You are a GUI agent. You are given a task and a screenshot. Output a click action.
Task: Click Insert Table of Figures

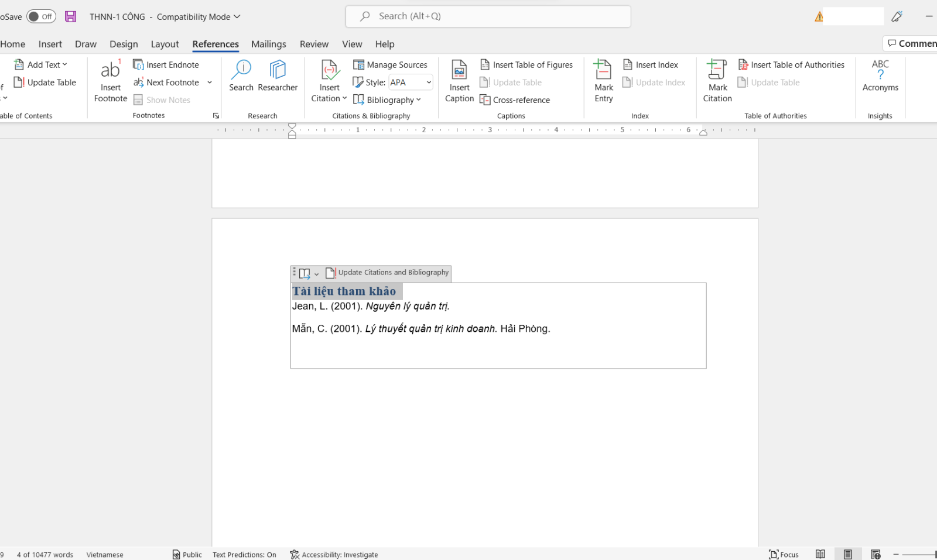pyautogui.click(x=526, y=64)
